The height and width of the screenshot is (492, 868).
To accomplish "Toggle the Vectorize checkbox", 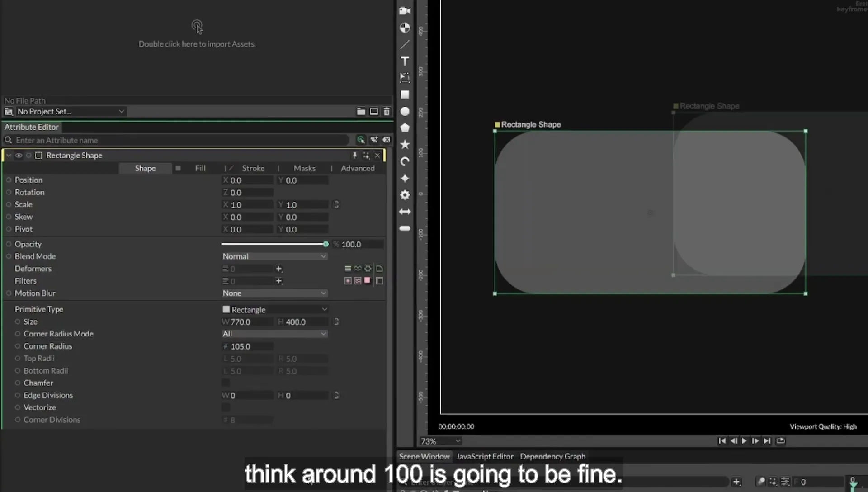I will click(226, 407).
